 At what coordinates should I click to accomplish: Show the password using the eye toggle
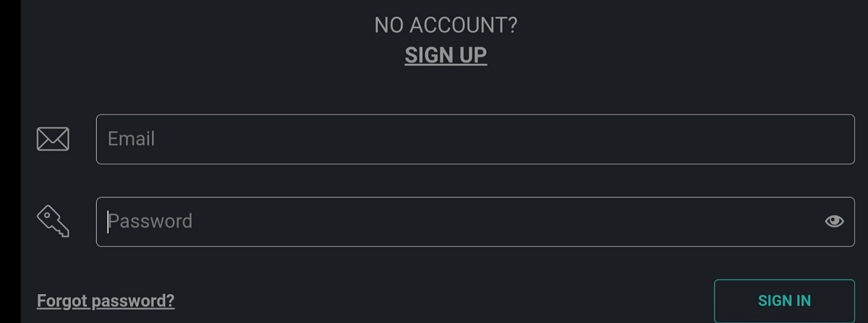[x=834, y=221]
